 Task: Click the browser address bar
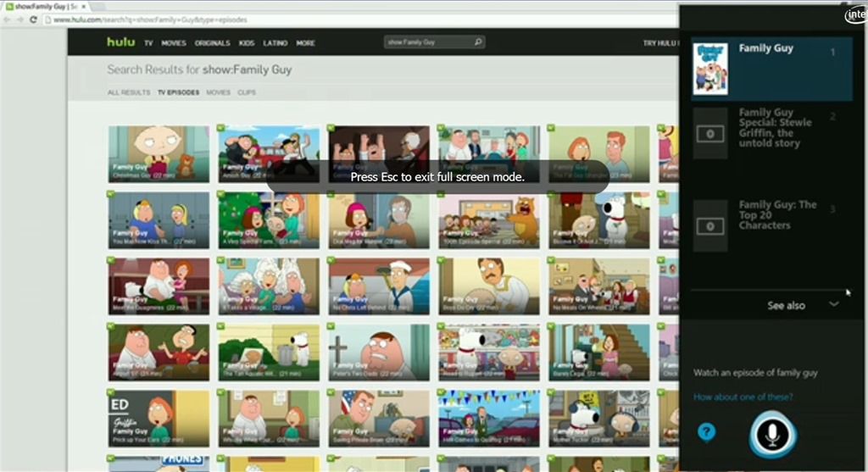tap(359, 19)
